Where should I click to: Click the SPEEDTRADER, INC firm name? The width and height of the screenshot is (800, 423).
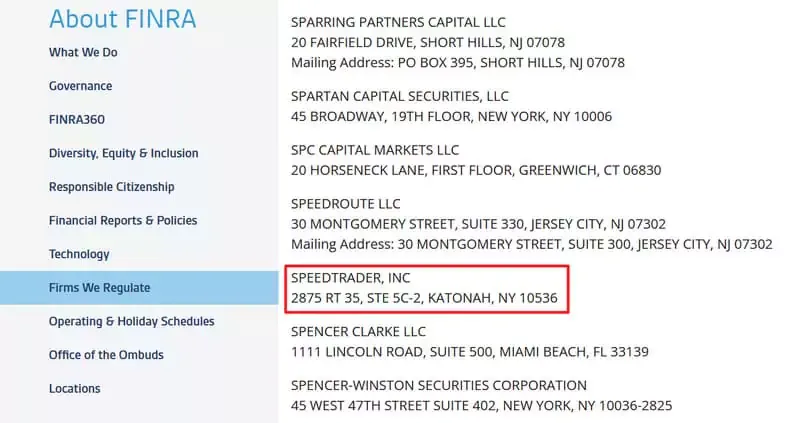point(351,278)
